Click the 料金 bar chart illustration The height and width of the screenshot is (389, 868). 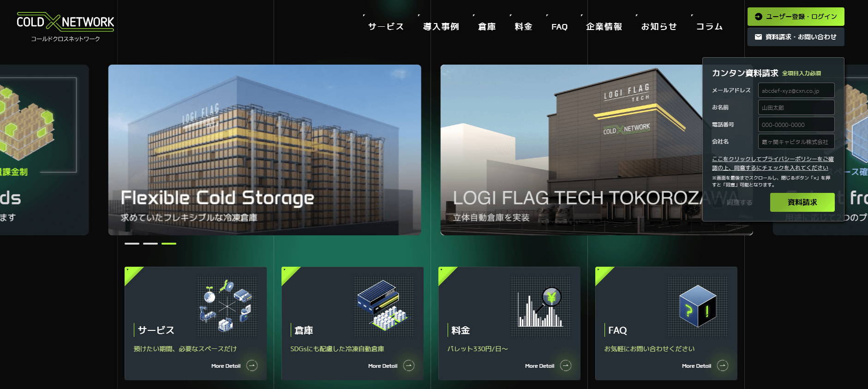point(540,306)
